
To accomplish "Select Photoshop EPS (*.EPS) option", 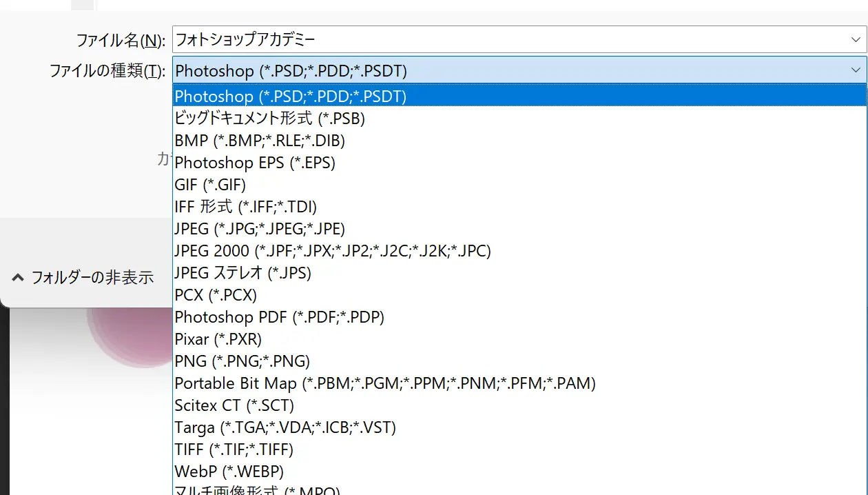I will (519, 162).
